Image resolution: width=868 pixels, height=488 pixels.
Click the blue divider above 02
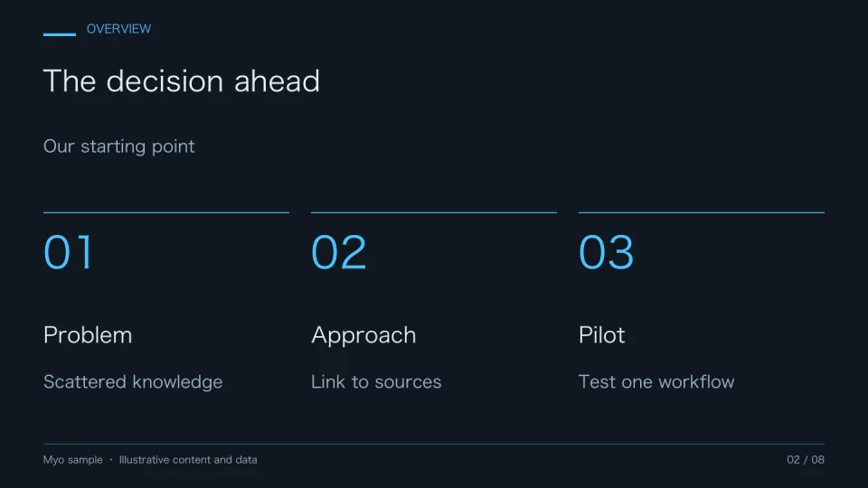tap(434, 212)
